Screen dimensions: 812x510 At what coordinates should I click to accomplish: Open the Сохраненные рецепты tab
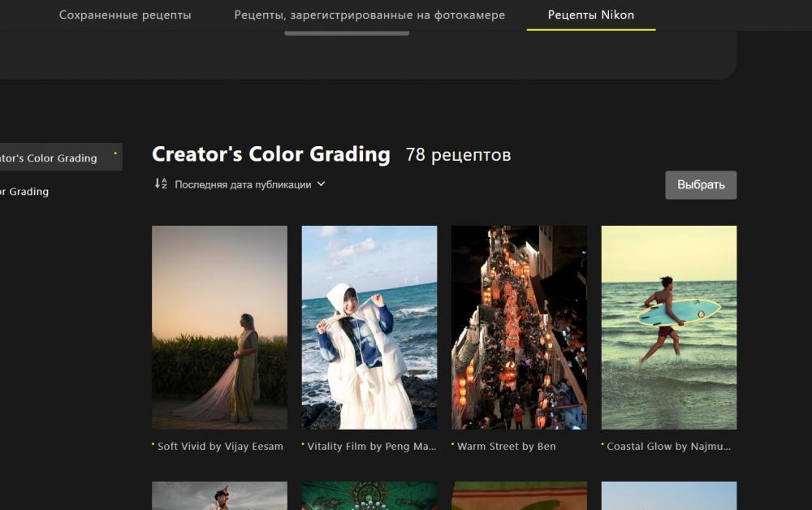point(125,15)
